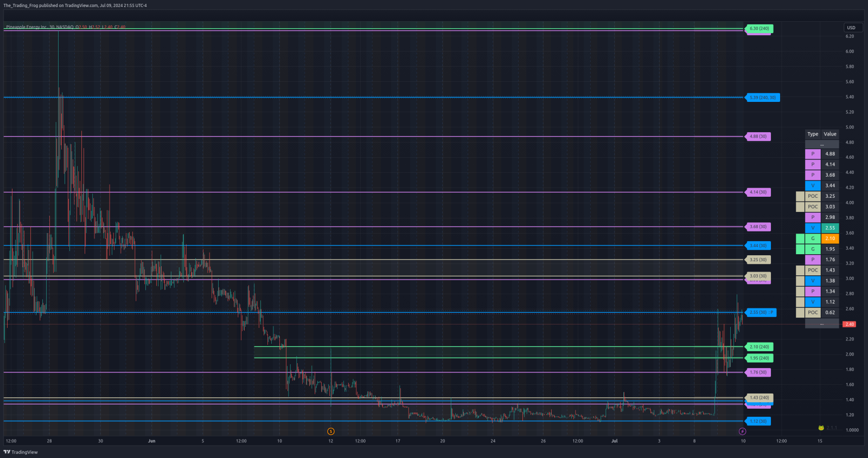Image resolution: width=868 pixels, height=458 pixels.
Task: Click the 2.1.1 version text
Action: tap(832, 428)
